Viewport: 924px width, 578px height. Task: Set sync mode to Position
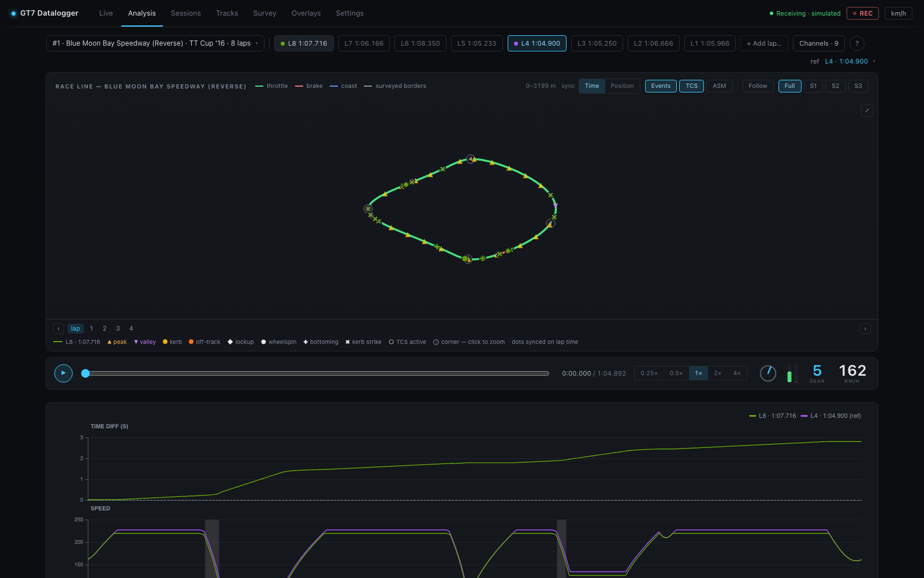[622, 86]
